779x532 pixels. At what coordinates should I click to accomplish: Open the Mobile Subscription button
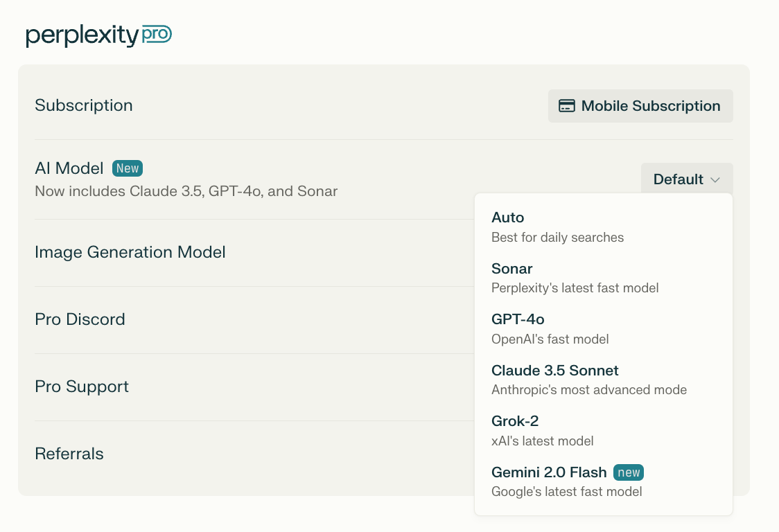click(640, 106)
